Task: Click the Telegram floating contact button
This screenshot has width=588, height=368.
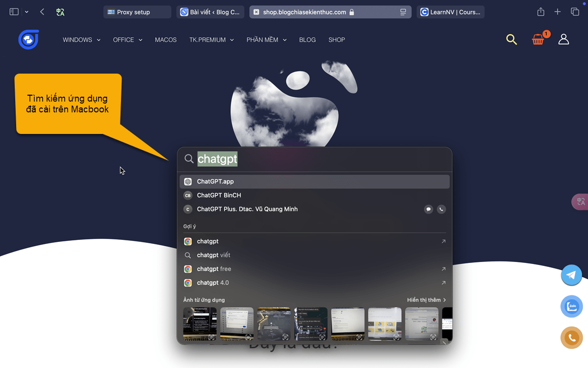Action: [571, 275]
